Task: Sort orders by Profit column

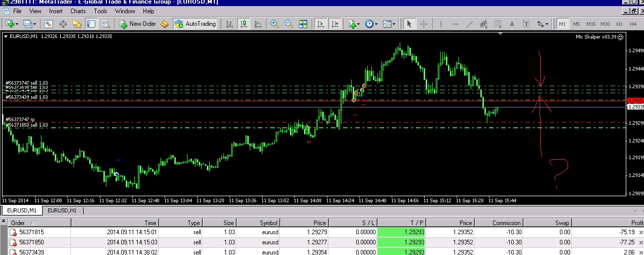Action: (x=608, y=223)
